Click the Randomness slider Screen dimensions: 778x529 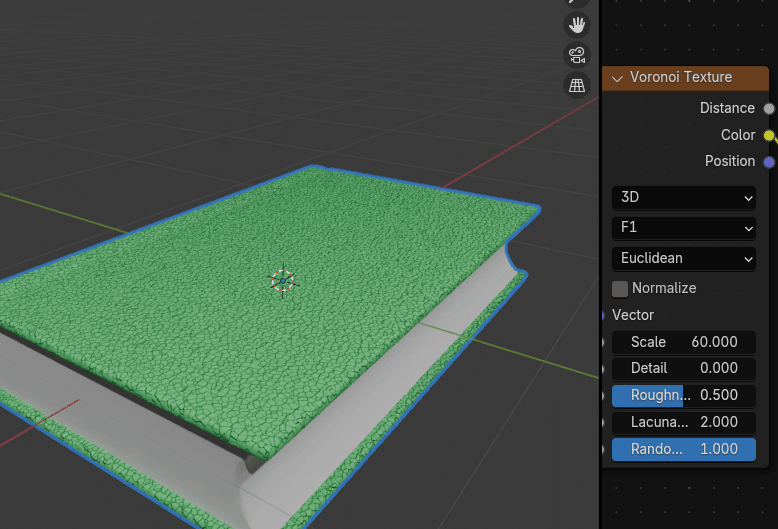click(x=684, y=449)
